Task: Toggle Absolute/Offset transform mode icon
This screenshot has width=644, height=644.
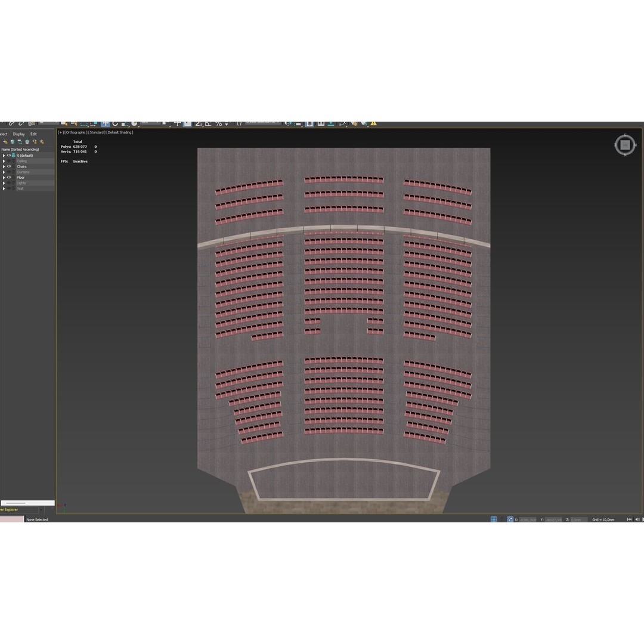Action: pos(510,519)
